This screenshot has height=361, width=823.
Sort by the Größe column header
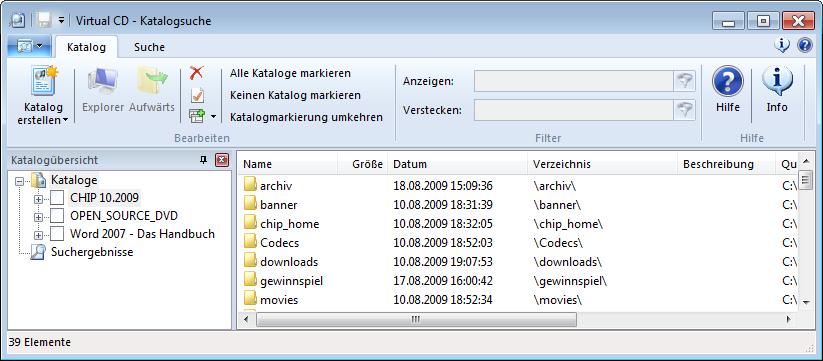362,164
